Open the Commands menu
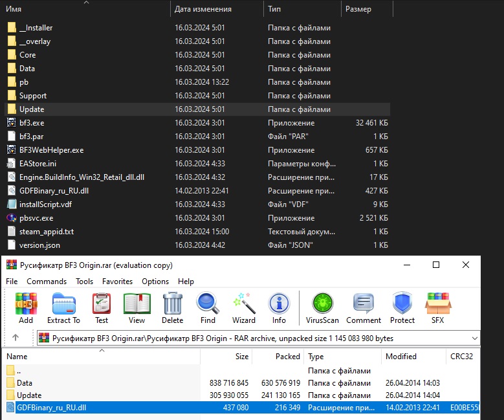 (47, 282)
